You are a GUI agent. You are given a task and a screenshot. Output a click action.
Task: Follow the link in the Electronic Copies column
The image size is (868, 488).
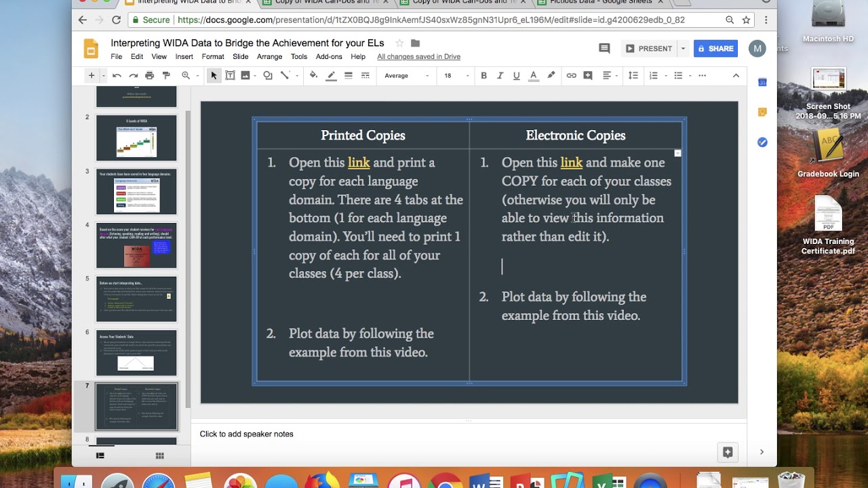pos(572,163)
